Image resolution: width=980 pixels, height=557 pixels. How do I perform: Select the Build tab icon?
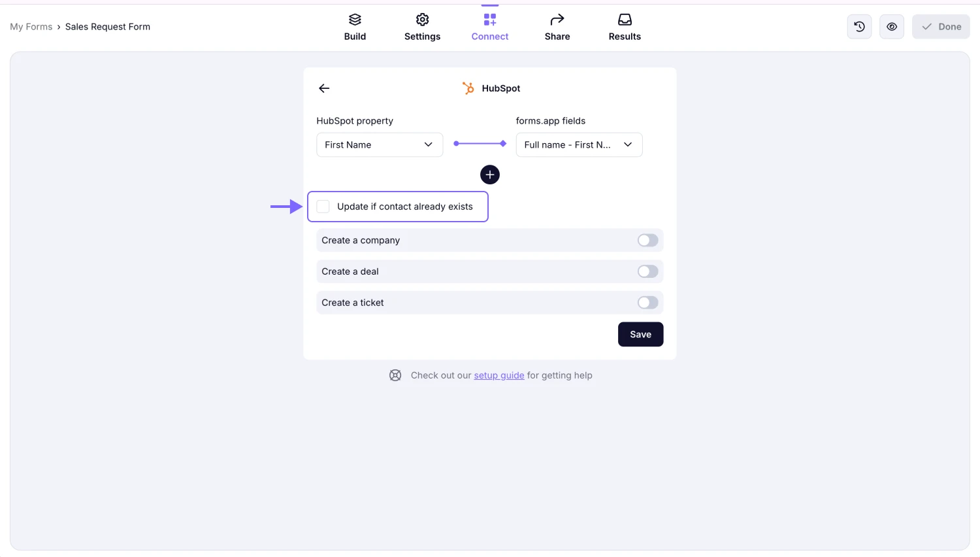point(355,20)
